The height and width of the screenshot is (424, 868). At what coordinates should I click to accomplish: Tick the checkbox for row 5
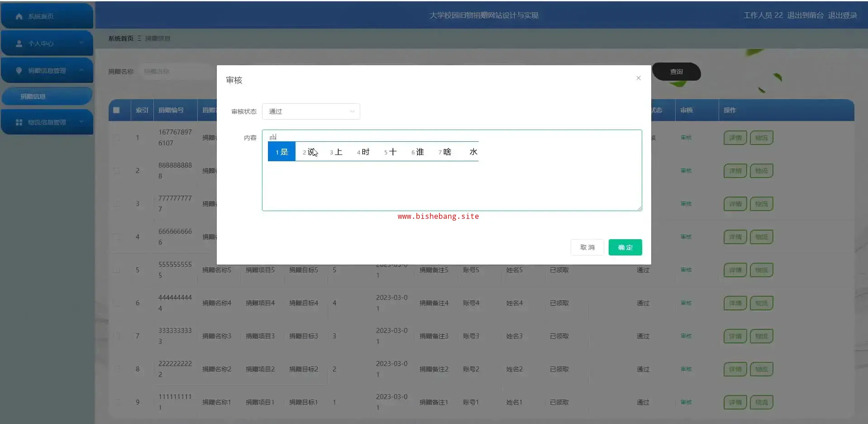117,270
